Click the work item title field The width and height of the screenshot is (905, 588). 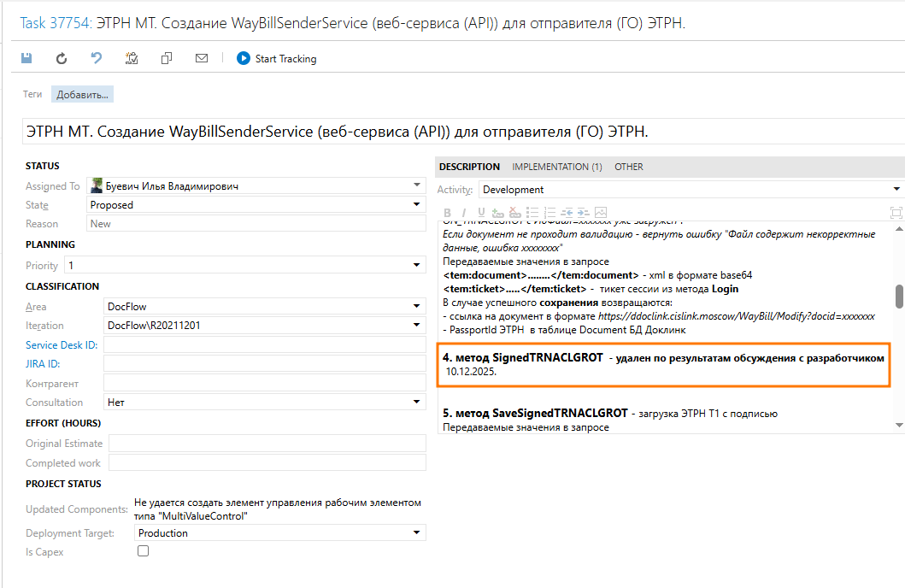[463, 132]
